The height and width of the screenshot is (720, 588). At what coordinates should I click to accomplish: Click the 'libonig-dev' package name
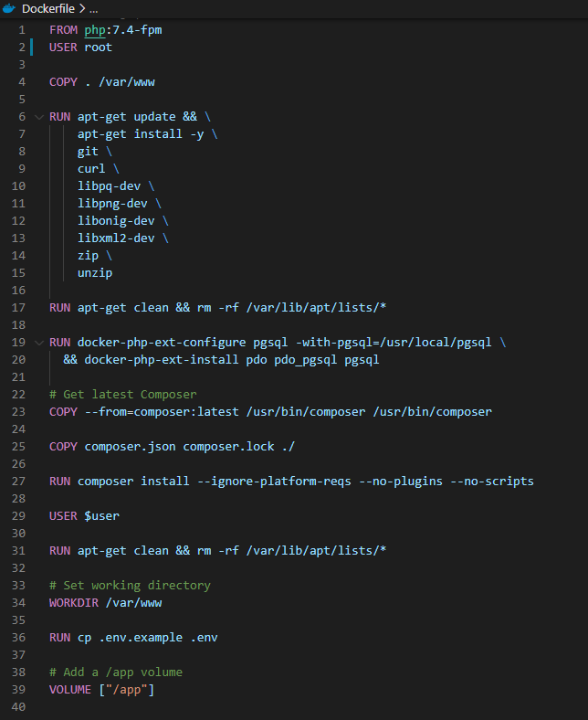[x=116, y=221]
